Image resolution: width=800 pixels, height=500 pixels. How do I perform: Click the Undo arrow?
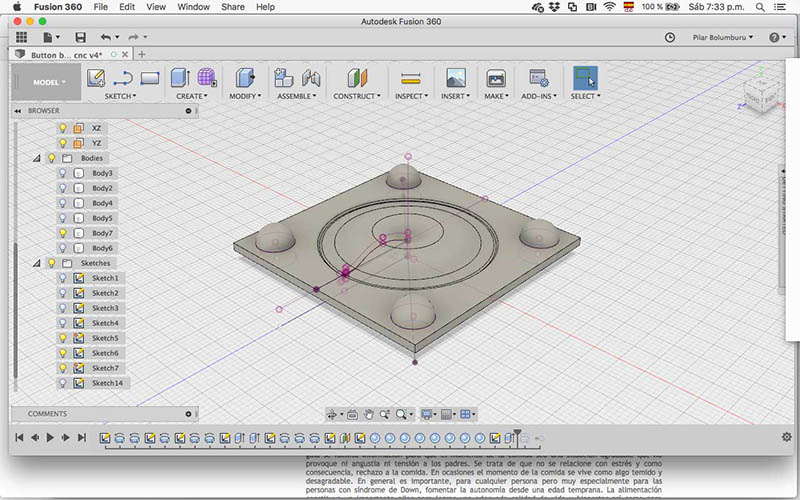tap(106, 37)
